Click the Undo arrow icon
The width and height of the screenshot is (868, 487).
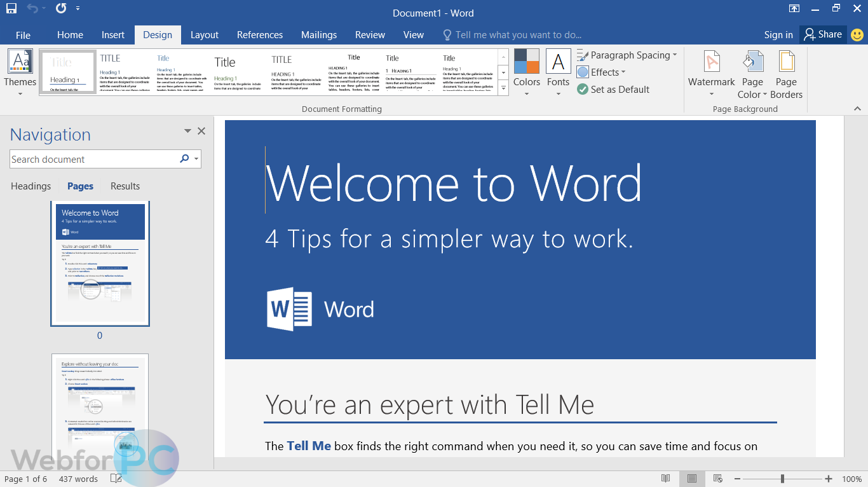click(32, 8)
